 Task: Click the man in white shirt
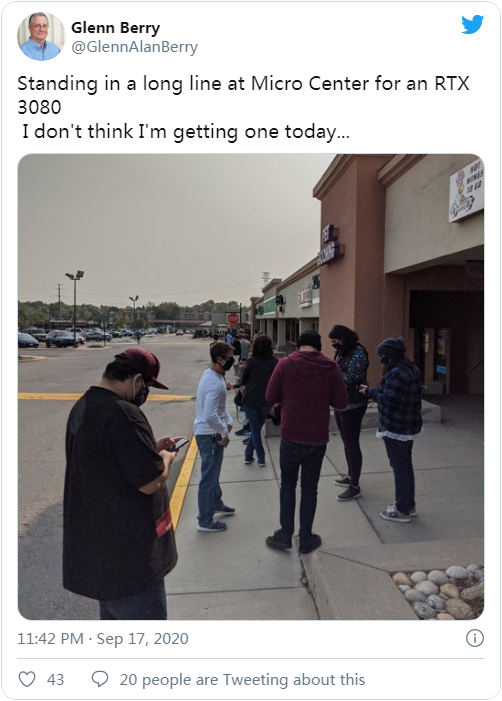(215, 436)
